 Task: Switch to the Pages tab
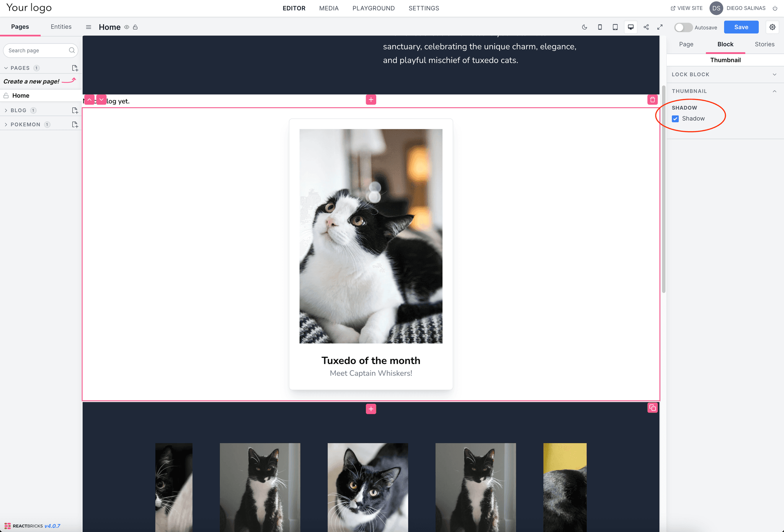pos(20,26)
